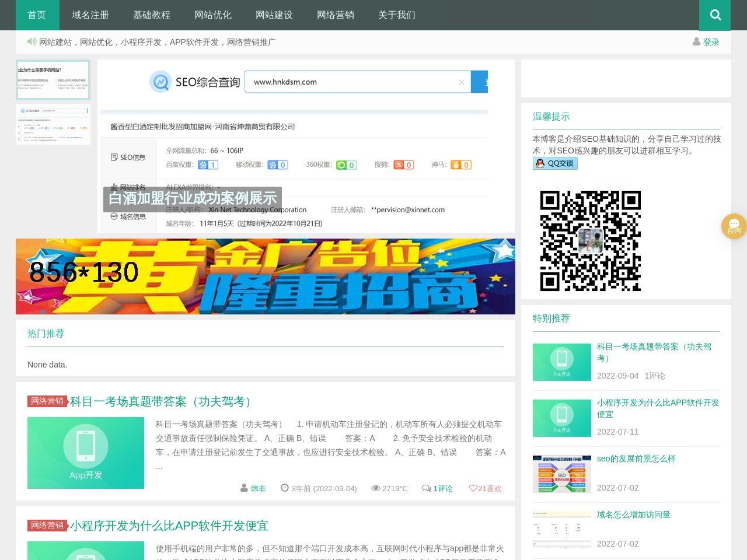The width and height of the screenshot is (747, 560).
Task: Open sidebar link 科目一考场真题带答案
Action: pyautogui.click(x=654, y=352)
